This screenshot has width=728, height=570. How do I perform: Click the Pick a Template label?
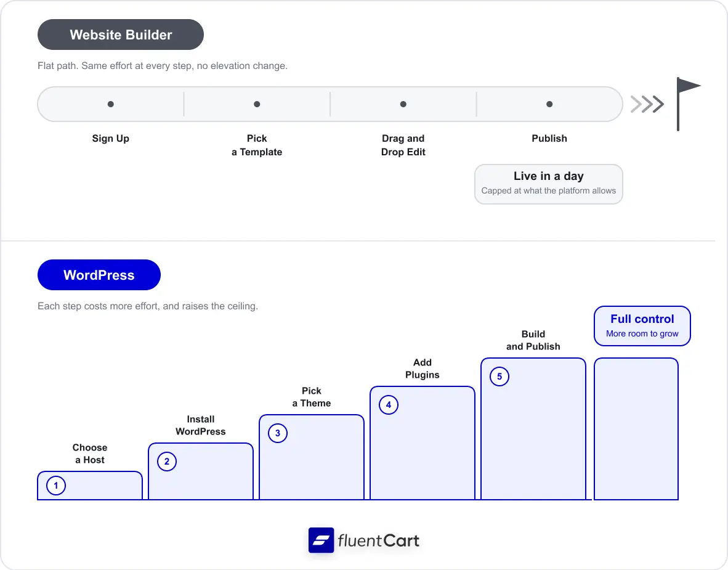point(257,145)
